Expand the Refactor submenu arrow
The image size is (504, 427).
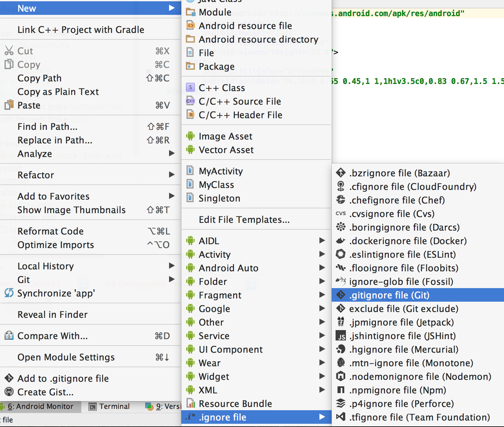pos(172,174)
